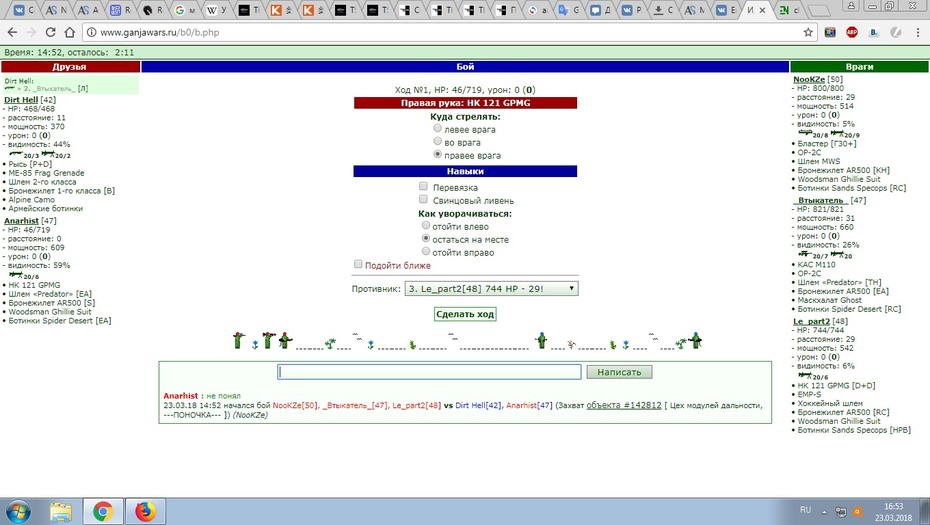
Task: Switch to Chrome in the taskbar
Action: point(103,511)
